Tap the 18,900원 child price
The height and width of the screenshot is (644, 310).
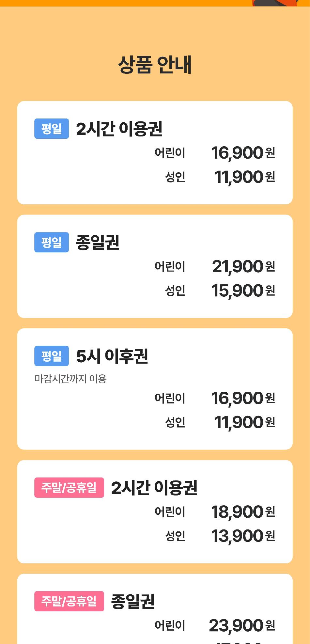click(x=243, y=512)
